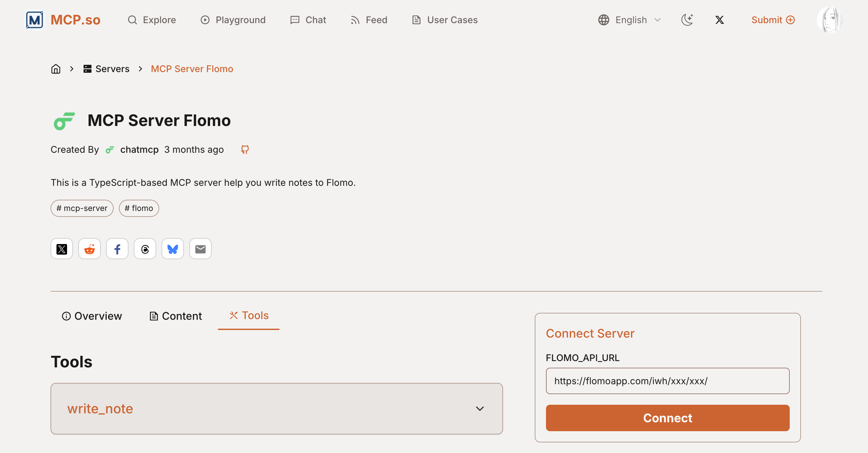
Task: Switch to the Overview tab
Action: click(x=91, y=316)
